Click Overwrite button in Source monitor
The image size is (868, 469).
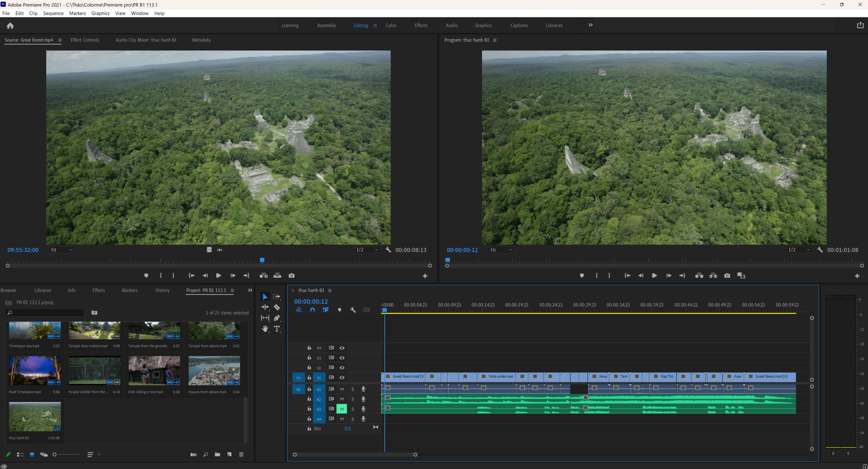(277, 276)
